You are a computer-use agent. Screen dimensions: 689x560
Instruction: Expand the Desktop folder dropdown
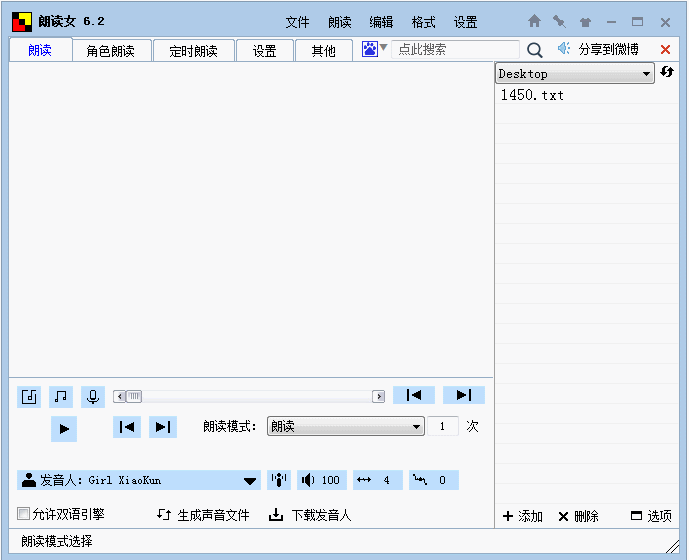click(x=647, y=74)
